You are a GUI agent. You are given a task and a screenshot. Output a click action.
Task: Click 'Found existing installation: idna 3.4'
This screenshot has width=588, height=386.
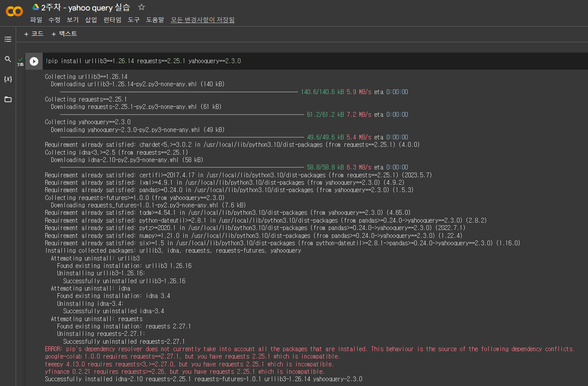pyautogui.click(x=113, y=296)
